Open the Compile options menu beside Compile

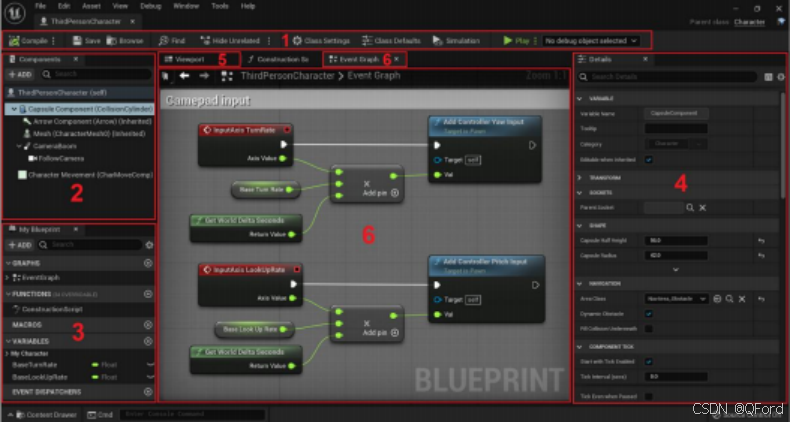point(54,41)
